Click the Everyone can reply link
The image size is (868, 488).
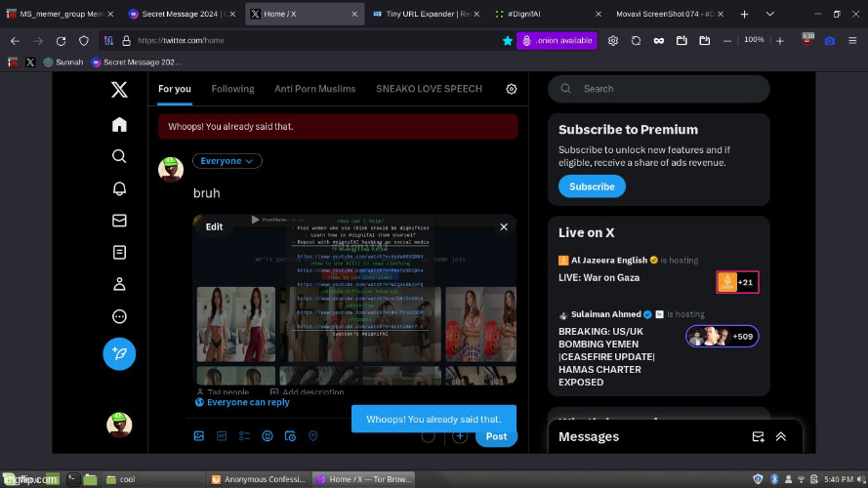248,402
